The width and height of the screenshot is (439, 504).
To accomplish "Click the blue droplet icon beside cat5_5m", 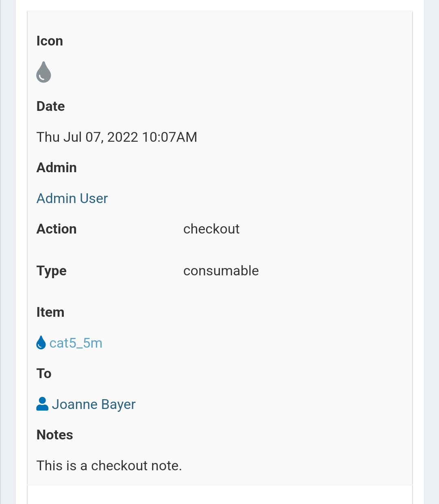I will pyautogui.click(x=41, y=343).
